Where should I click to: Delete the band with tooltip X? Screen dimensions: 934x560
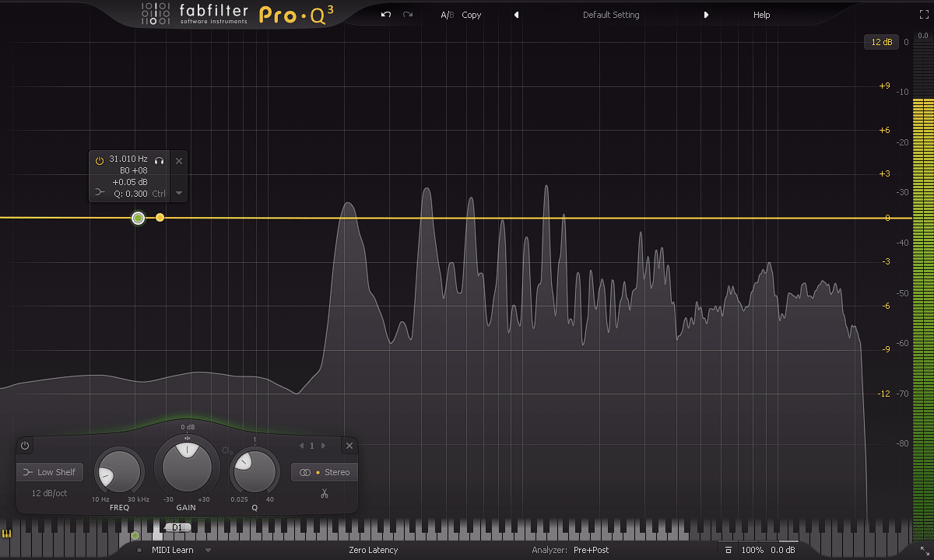tap(179, 161)
